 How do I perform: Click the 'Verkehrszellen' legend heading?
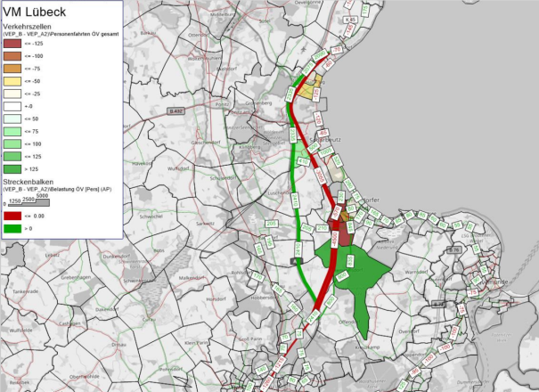[x=29, y=25]
